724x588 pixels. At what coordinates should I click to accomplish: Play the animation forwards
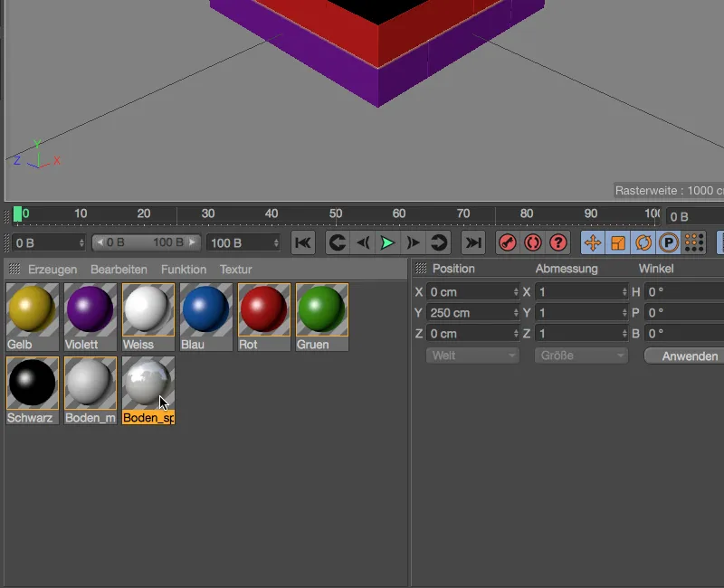click(387, 242)
